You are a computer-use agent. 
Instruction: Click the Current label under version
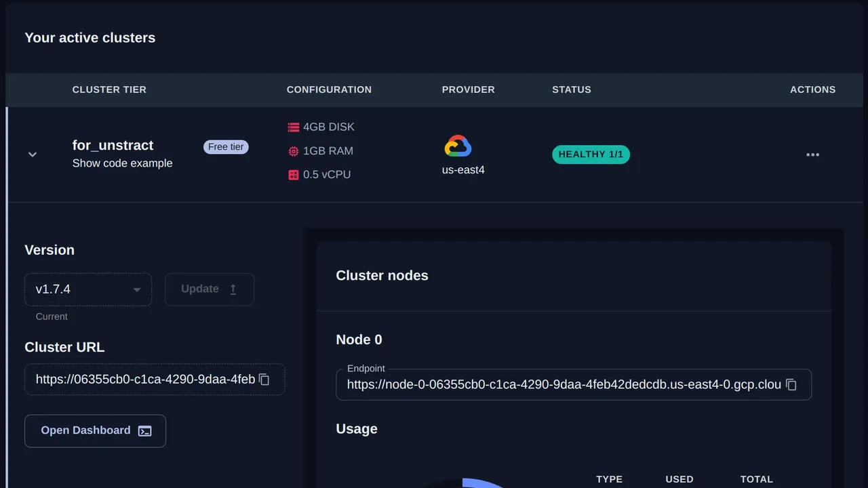52,317
